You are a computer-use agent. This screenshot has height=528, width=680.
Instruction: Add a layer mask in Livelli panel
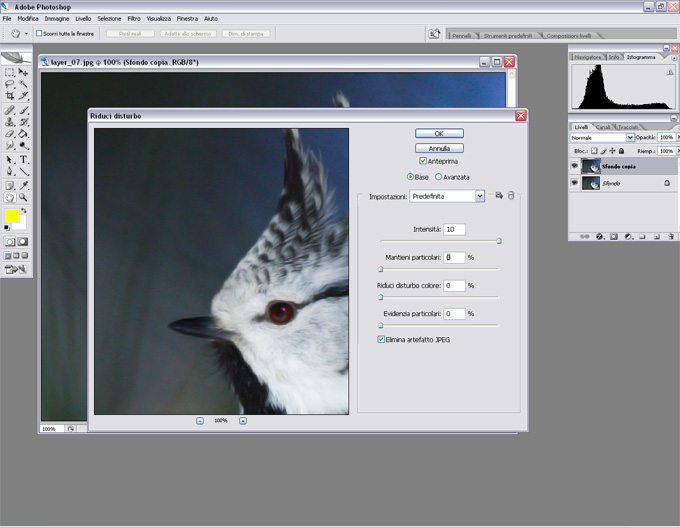point(614,237)
